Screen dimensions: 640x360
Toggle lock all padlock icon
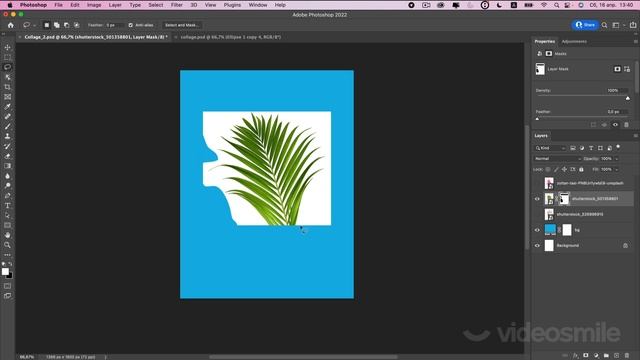(x=581, y=169)
